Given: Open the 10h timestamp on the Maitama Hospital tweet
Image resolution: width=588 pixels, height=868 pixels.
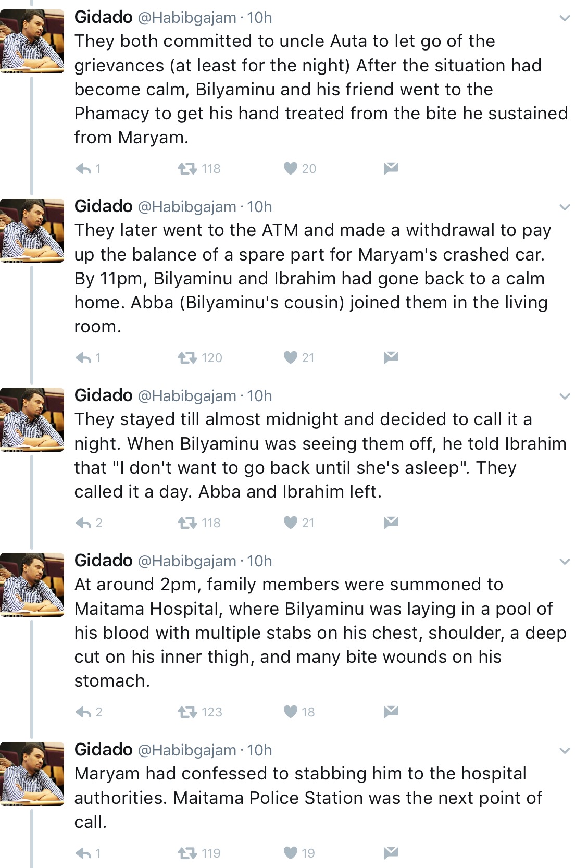Looking at the screenshot, I should pos(259,561).
